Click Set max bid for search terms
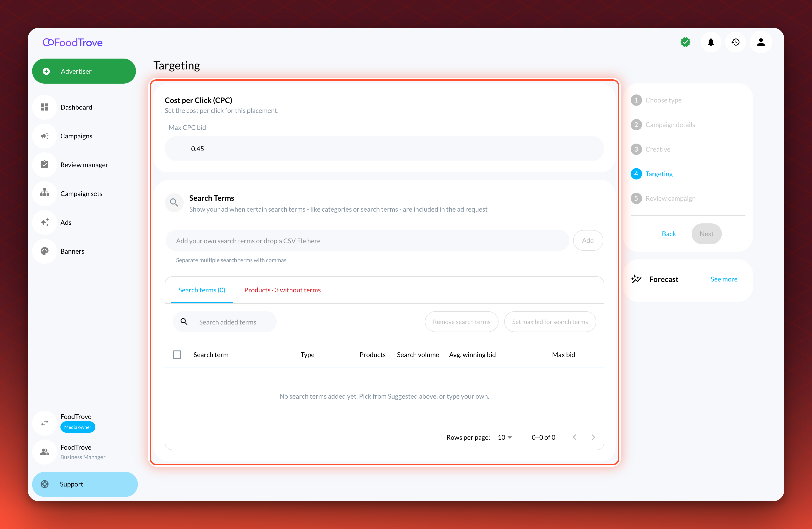The width and height of the screenshot is (812, 529). [550, 321]
